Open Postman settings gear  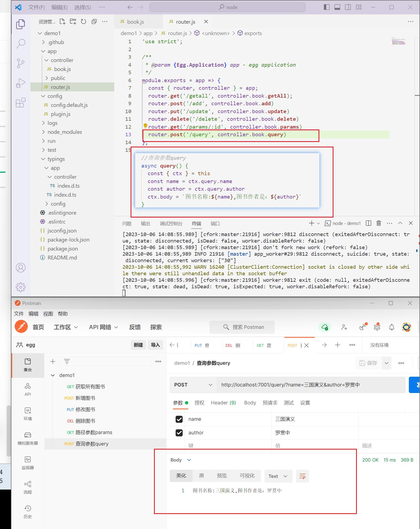point(377,327)
